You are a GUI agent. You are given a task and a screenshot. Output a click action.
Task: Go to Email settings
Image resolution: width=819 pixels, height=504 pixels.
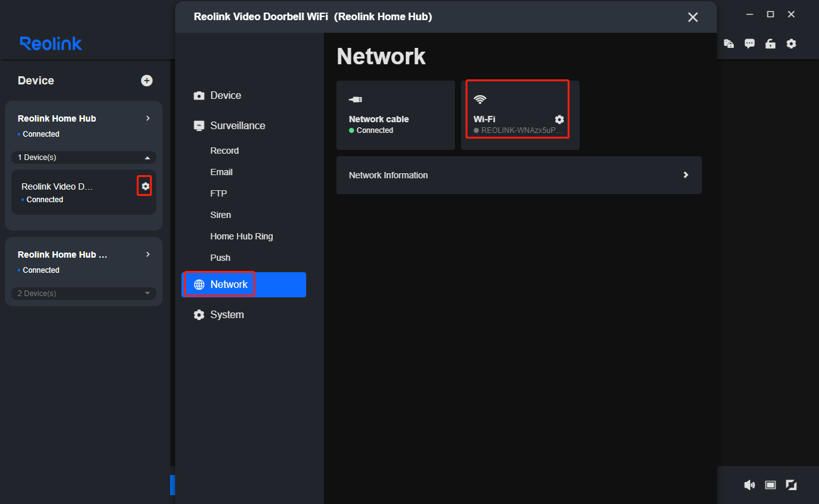pyautogui.click(x=221, y=172)
